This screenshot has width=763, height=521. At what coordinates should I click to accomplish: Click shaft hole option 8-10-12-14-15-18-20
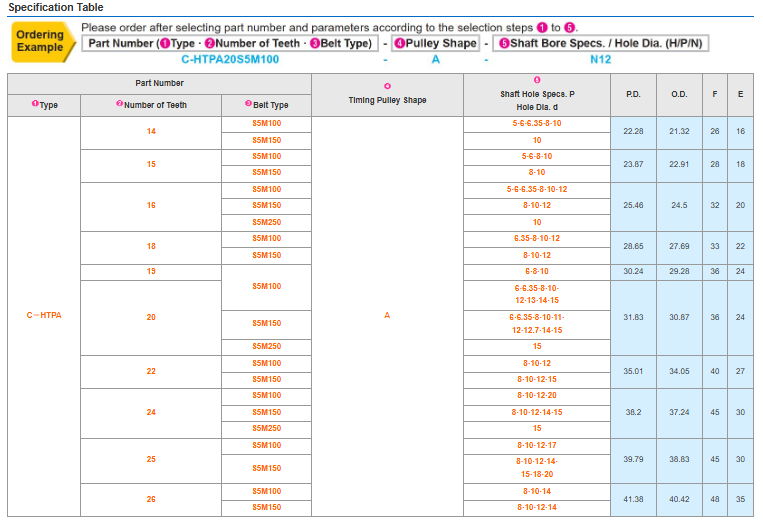537,468
